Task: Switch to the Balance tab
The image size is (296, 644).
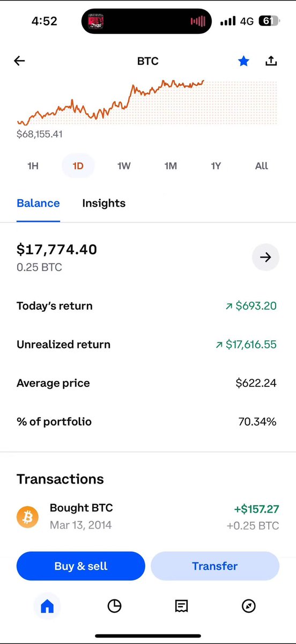Action: tap(38, 203)
